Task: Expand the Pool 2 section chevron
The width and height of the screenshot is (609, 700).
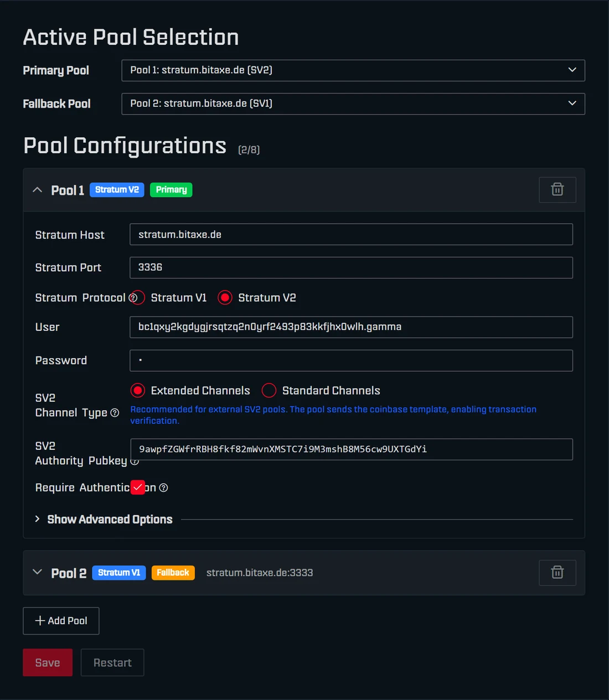Action: click(x=38, y=572)
